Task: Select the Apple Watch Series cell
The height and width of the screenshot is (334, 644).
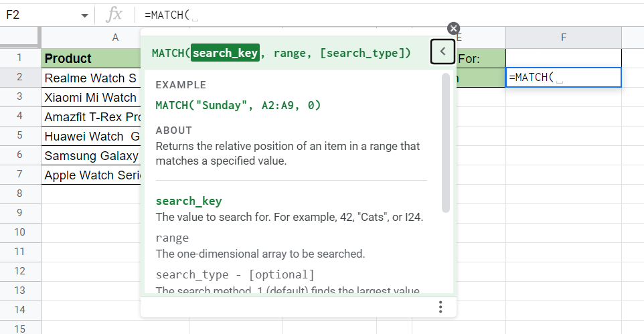Action: (91, 175)
